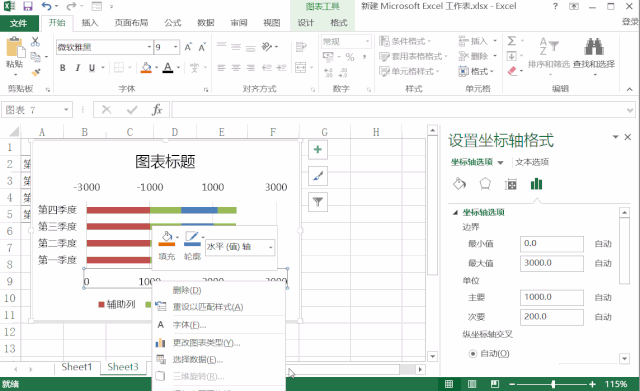The height and width of the screenshot is (391, 640).
Task: Click the Wrap Text icon
Action: (301, 47)
